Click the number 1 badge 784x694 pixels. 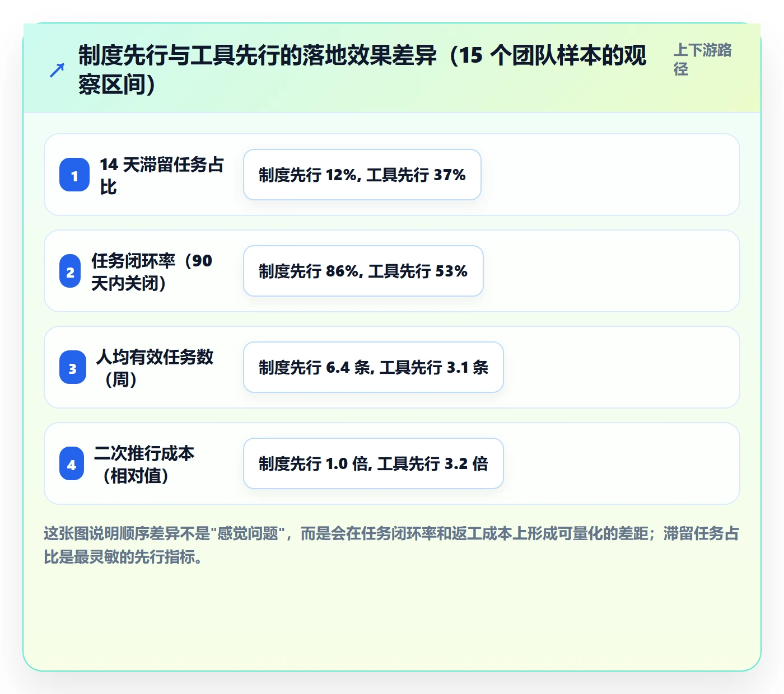tap(74, 175)
